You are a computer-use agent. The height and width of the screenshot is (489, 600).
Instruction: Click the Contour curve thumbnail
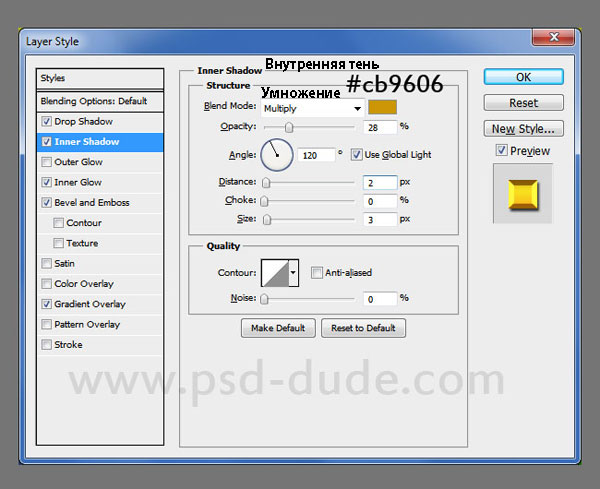coord(275,273)
